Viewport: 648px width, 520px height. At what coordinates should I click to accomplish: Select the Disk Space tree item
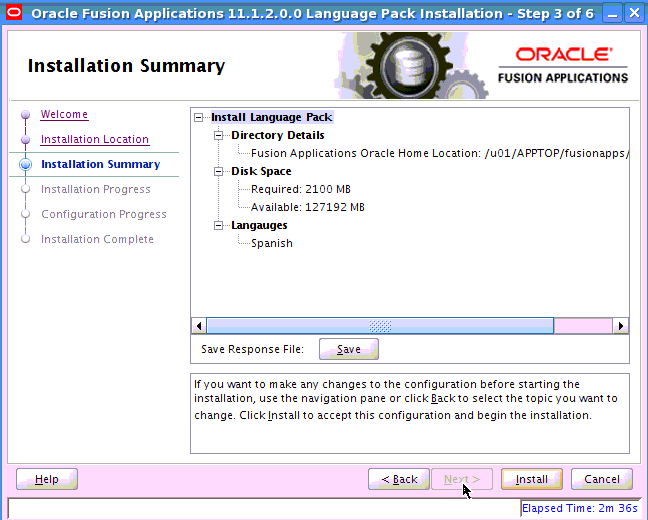click(x=261, y=171)
